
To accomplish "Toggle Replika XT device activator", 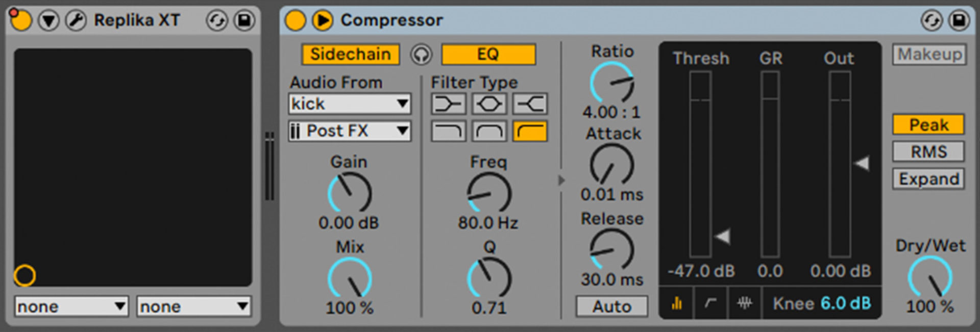I will 21,21.
